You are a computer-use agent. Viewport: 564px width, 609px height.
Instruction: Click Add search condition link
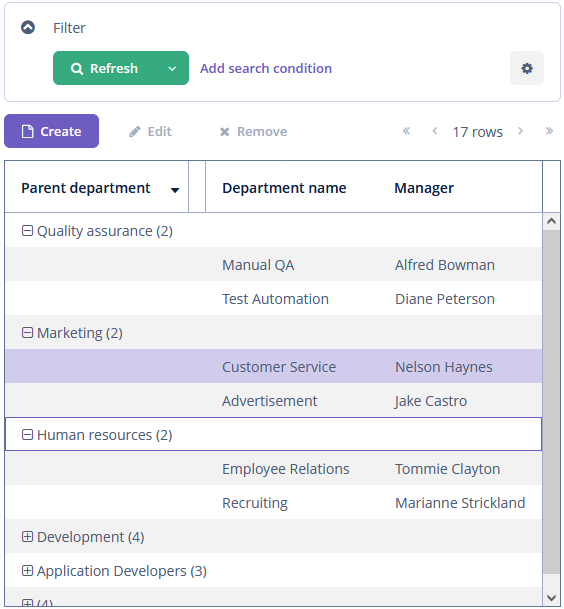click(266, 68)
